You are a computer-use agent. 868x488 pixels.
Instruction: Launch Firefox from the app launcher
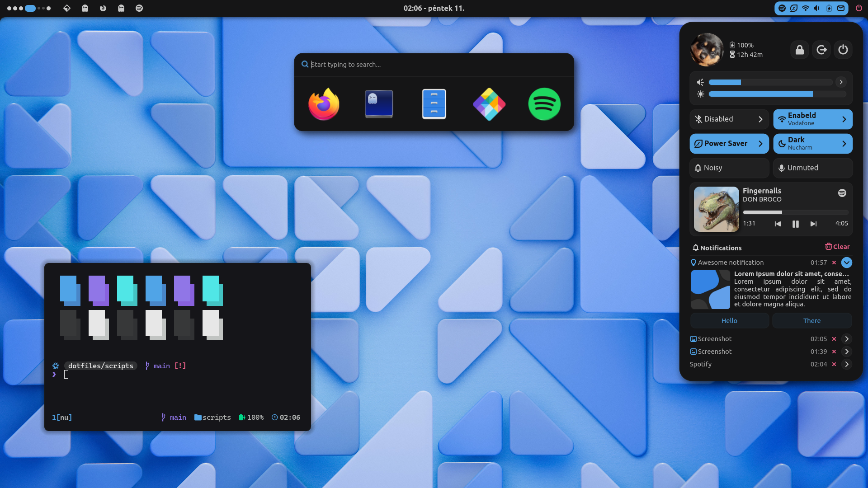pyautogui.click(x=324, y=104)
